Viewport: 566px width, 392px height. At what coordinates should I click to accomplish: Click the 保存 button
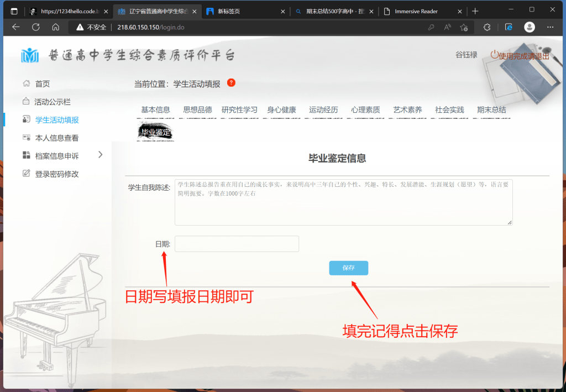pos(348,268)
